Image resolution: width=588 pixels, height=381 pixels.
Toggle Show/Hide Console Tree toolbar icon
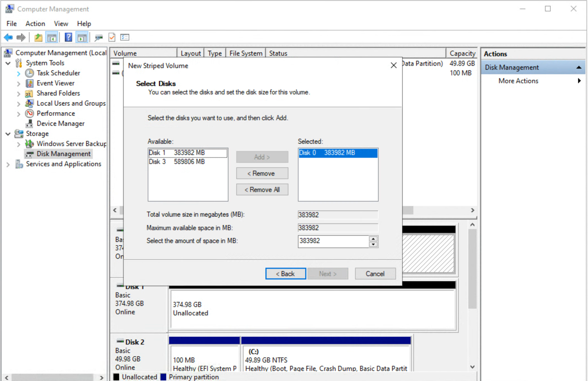52,37
